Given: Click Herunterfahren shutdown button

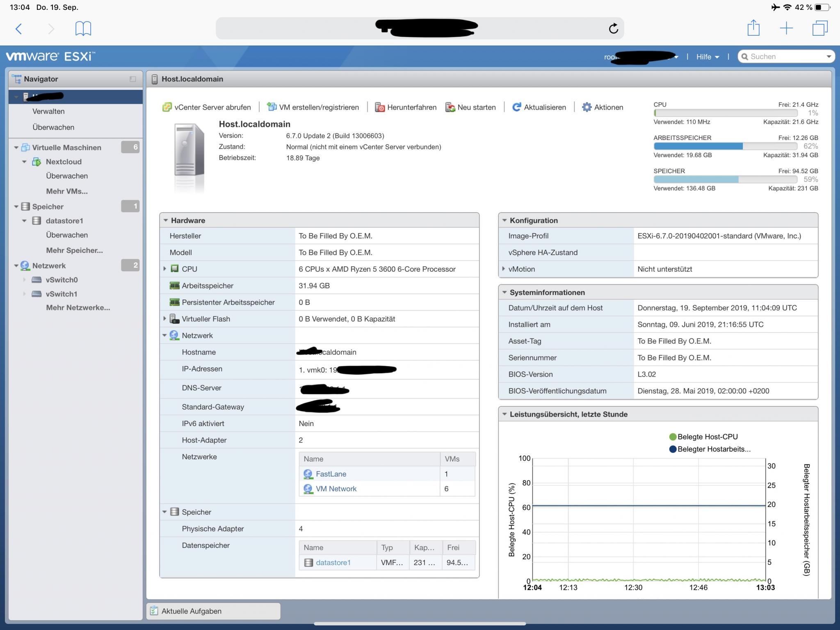Looking at the screenshot, I should tap(406, 107).
